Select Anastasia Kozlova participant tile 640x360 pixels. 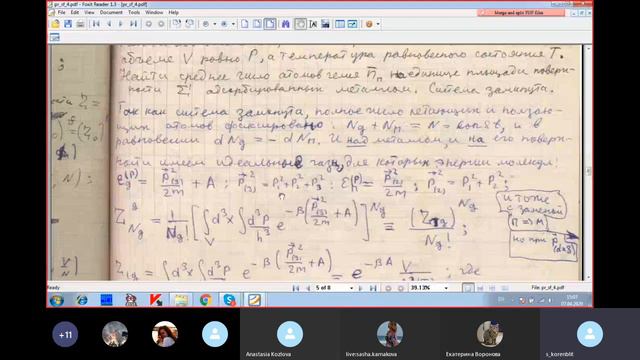click(x=290, y=334)
